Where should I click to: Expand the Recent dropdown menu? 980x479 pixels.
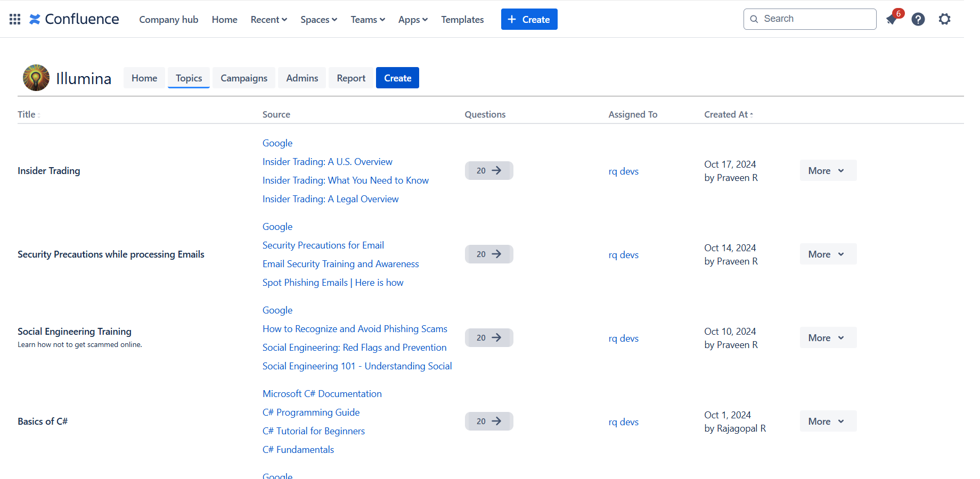(x=268, y=20)
